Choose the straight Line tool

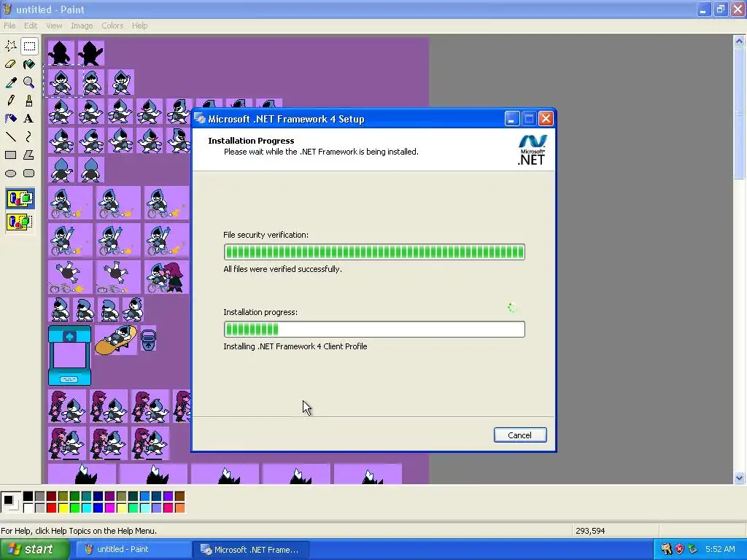(10, 136)
